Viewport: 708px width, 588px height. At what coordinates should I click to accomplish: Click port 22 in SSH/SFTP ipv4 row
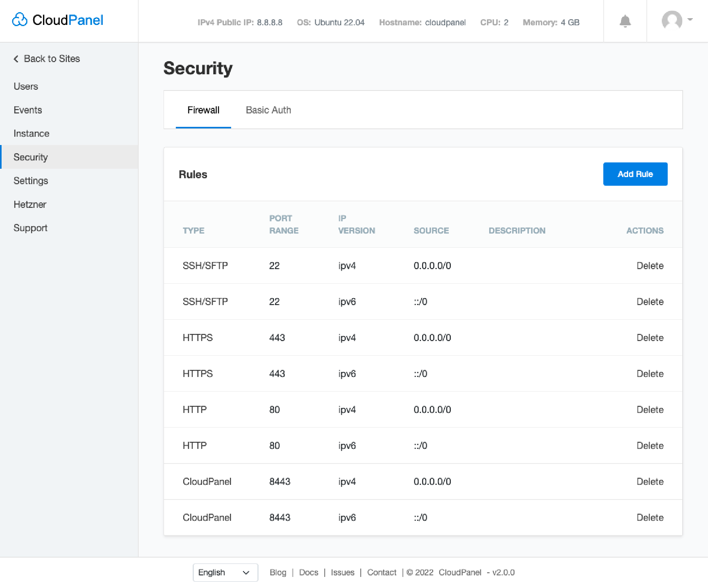pos(274,266)
